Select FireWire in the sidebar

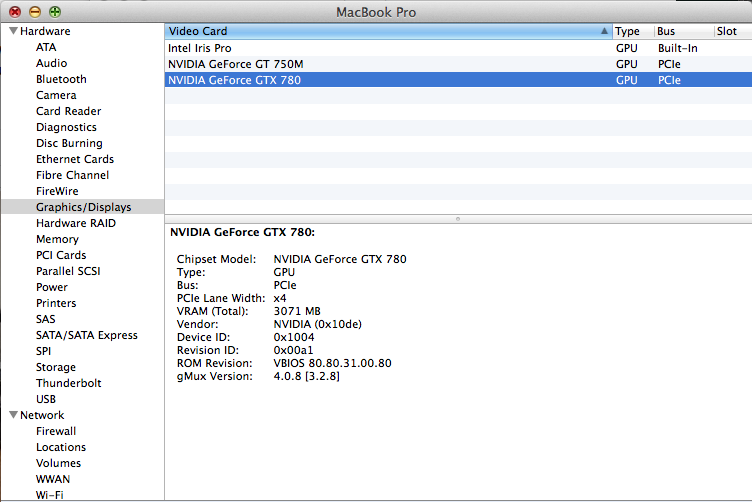(57, 191)
